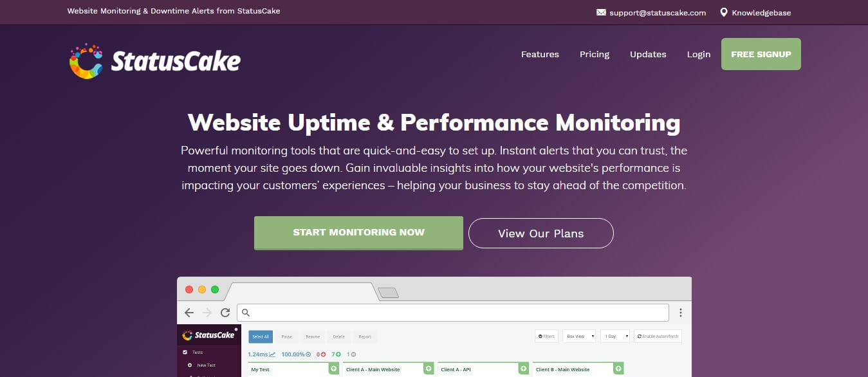Click the '100.00%' uptime value
The image size is (868, 377).
pos(293,354)
